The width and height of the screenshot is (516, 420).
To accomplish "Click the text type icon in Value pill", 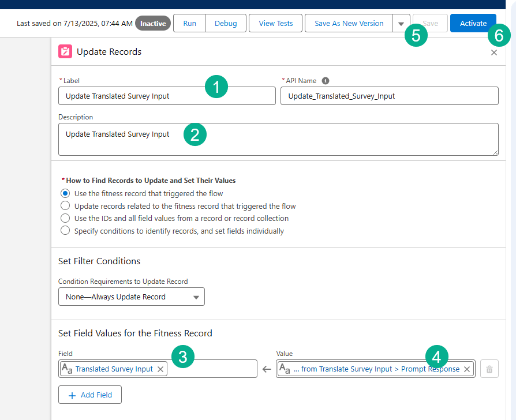I will pyautogui.click(x=285, y=369).
